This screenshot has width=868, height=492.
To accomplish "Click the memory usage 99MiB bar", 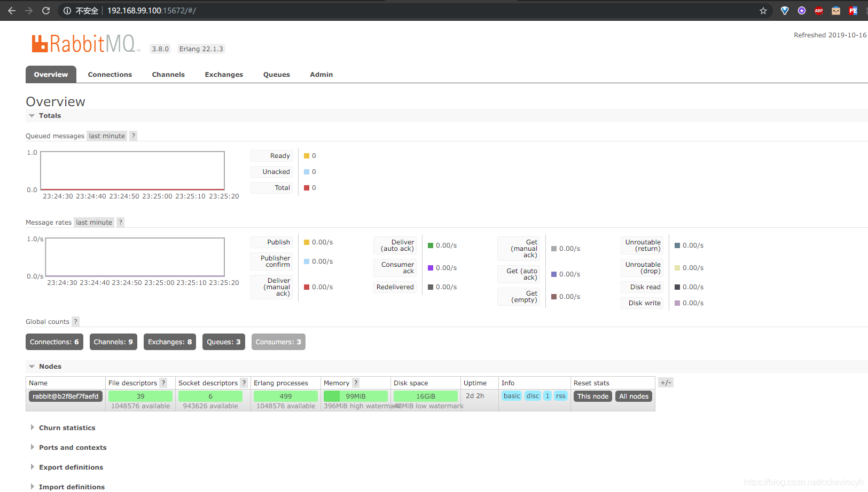I will [356, 396].
